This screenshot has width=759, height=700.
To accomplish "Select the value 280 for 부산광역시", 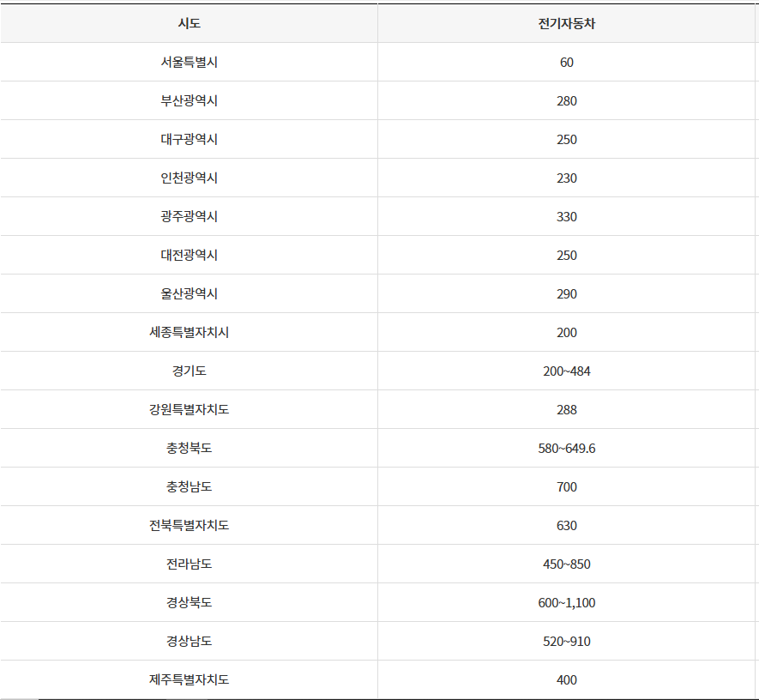I will tap(566, 100).
